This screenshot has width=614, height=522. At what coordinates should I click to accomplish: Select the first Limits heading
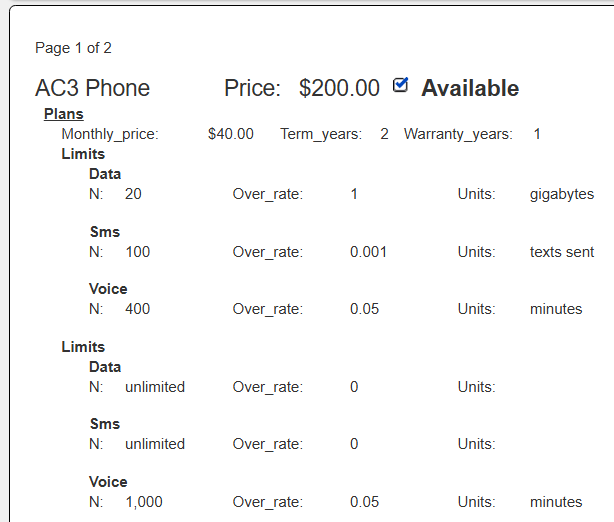(83, 154)
